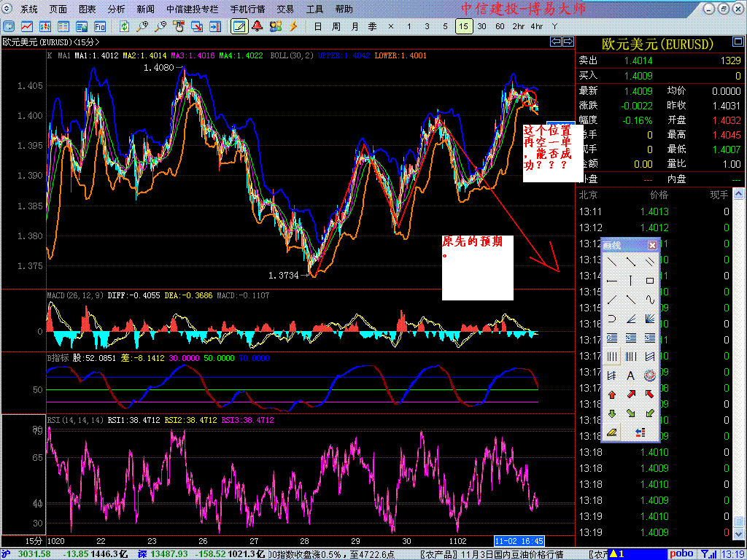Select the rectangle tool in drawing palette
This screenshot has height=560, width=747.
pos(650,280)
